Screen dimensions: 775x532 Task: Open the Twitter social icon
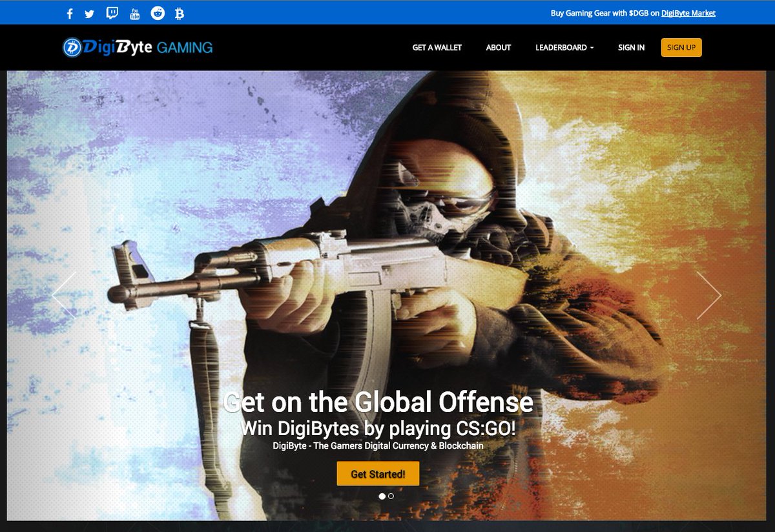tap(90, 14)
